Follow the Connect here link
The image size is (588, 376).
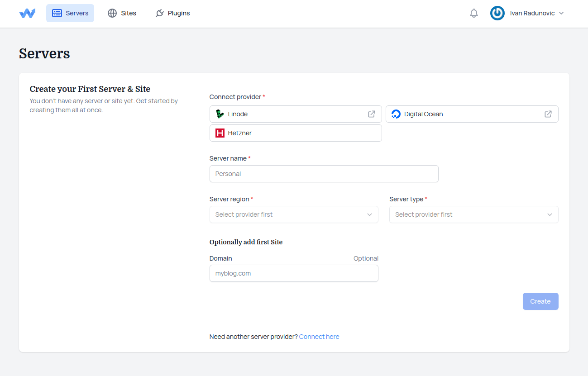click(319, 337)
